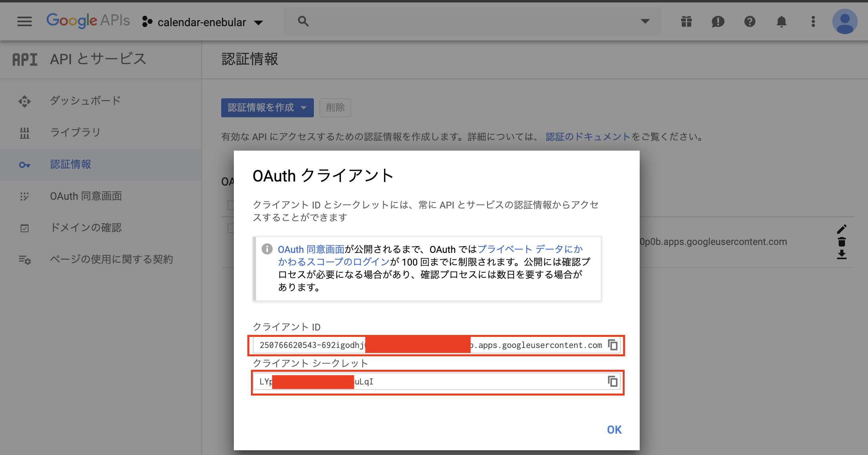Open the calendar-enebular project selector
This screenshot has height=455, width=868.
coord(203,22)
